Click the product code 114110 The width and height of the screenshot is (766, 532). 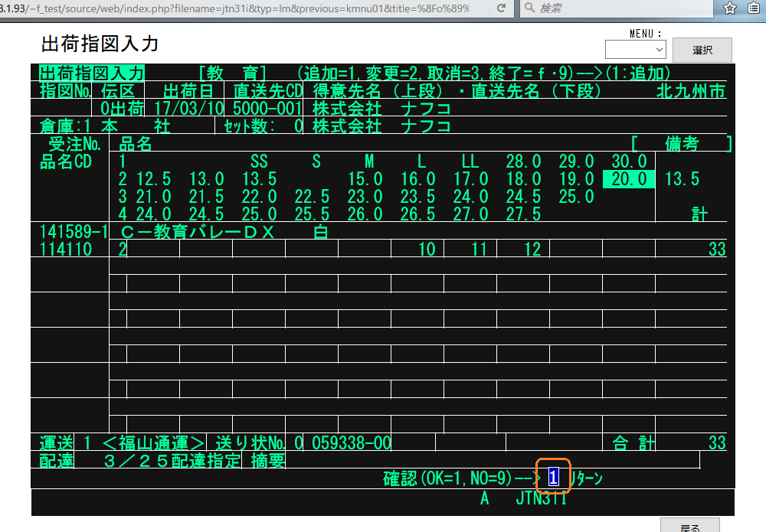(x=66, y=250)
